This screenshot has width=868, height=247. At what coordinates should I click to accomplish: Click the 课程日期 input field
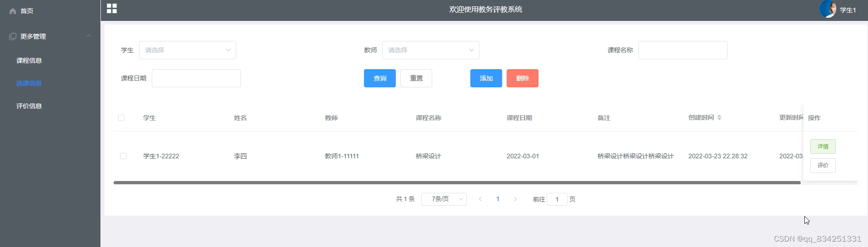coord(196,78)
